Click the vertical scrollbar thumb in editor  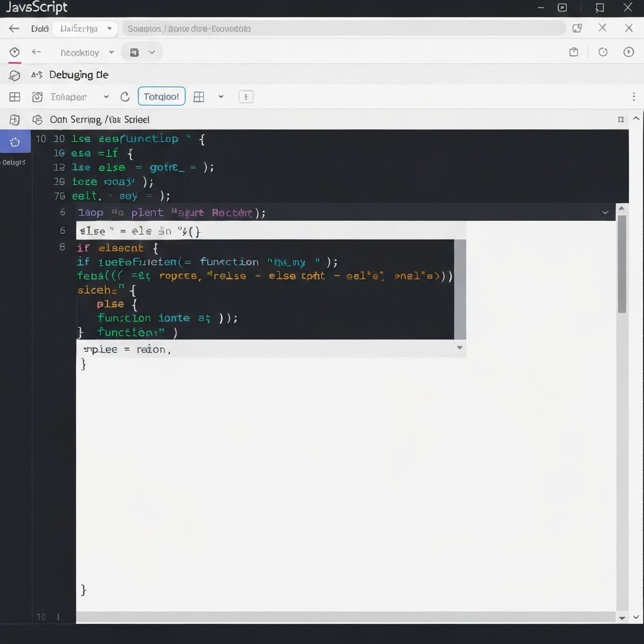coord(622,264)
